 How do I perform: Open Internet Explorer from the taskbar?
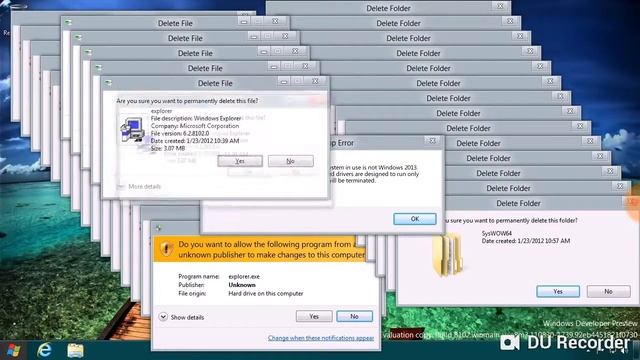[44, 350]
